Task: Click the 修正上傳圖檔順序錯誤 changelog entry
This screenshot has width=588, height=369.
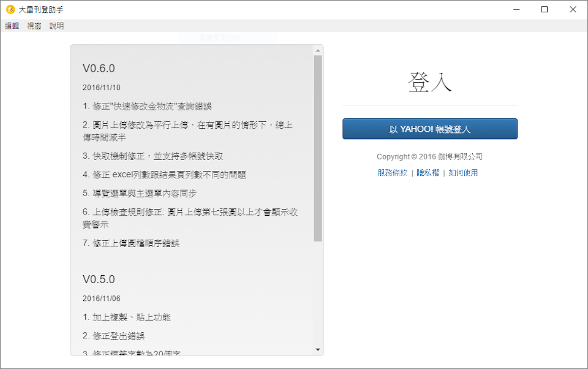Action: coord(131,243)
